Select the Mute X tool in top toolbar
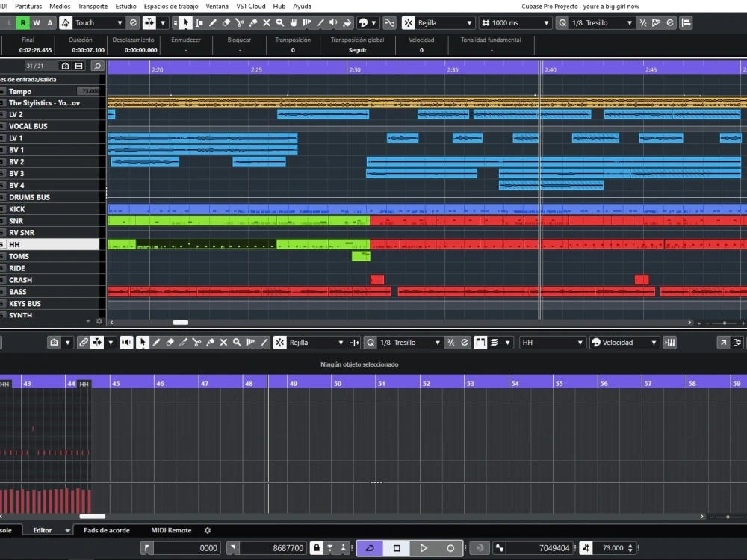The image size is (747, 560). (x=267, y=22)
